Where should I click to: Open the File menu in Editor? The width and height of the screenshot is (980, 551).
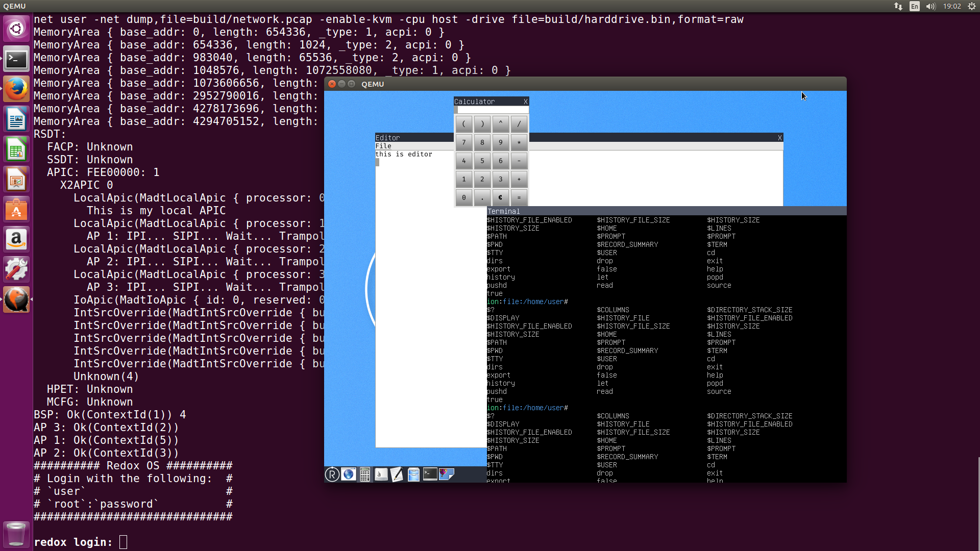383,146
